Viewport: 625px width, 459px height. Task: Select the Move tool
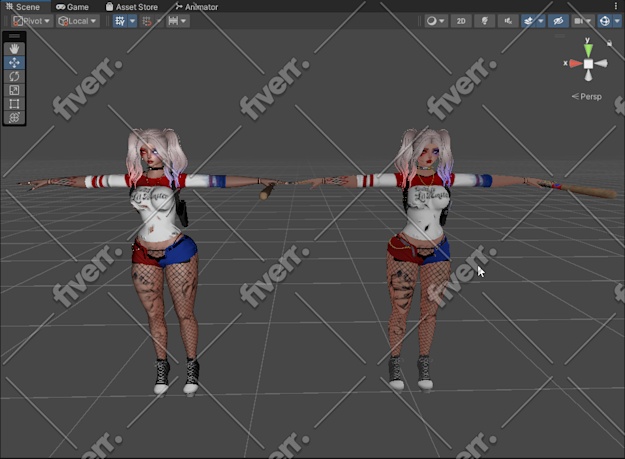(14, 63)
